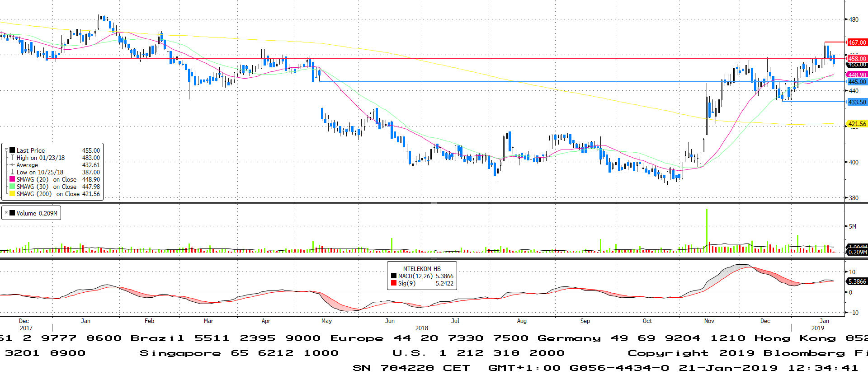
Task: Click the Nov label on time axis
Action: [709, 321]
